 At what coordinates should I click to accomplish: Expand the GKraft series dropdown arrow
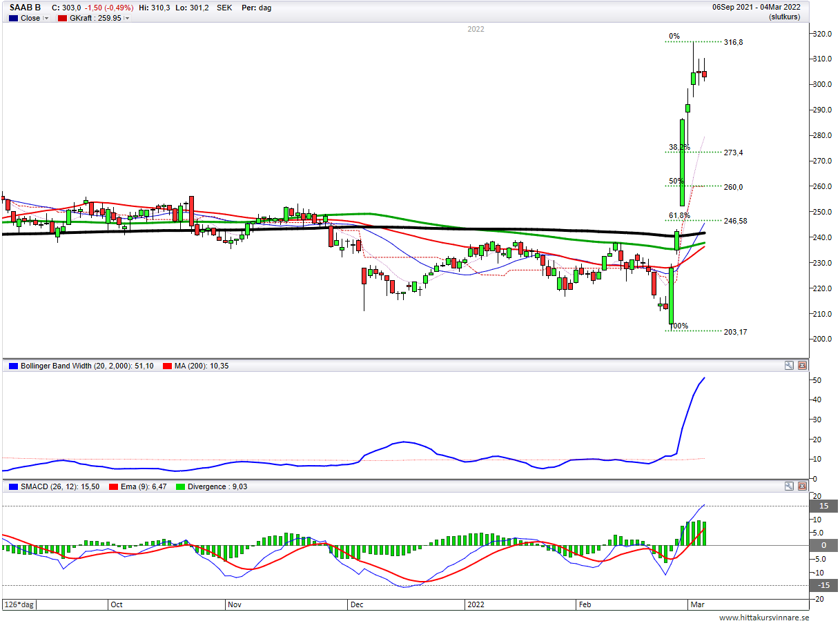coord(127,19)
